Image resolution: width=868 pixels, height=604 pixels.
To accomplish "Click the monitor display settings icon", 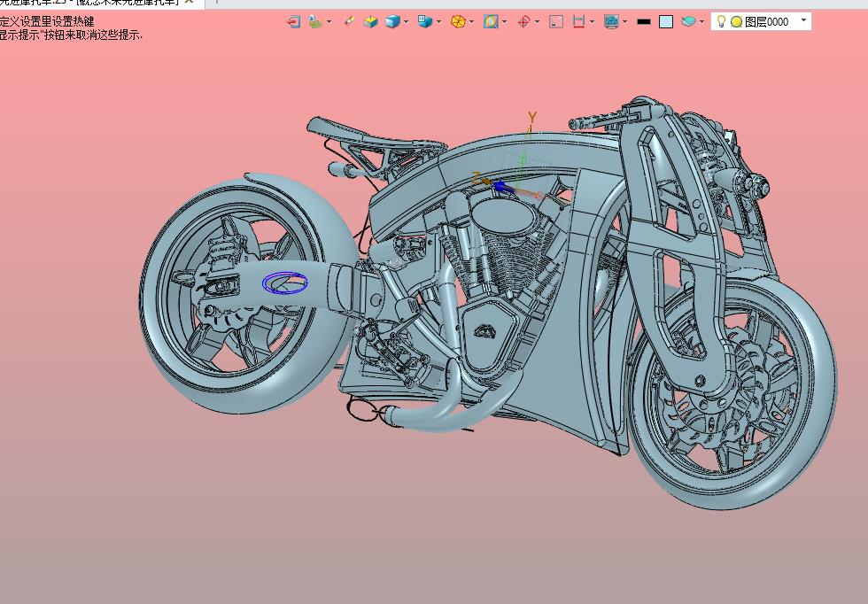I will (611, 21).
